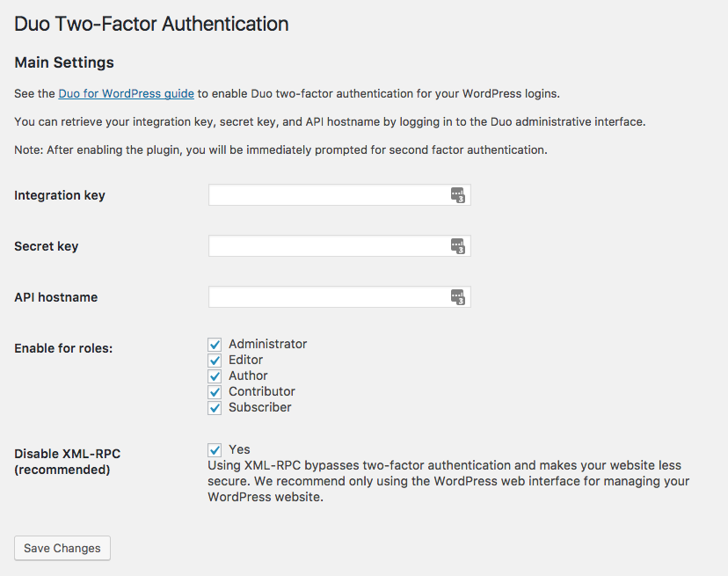Screen dimensions: 728x576
Task: Uncheck the Administrator role checkbox
Action: click(x=215, y=345)
